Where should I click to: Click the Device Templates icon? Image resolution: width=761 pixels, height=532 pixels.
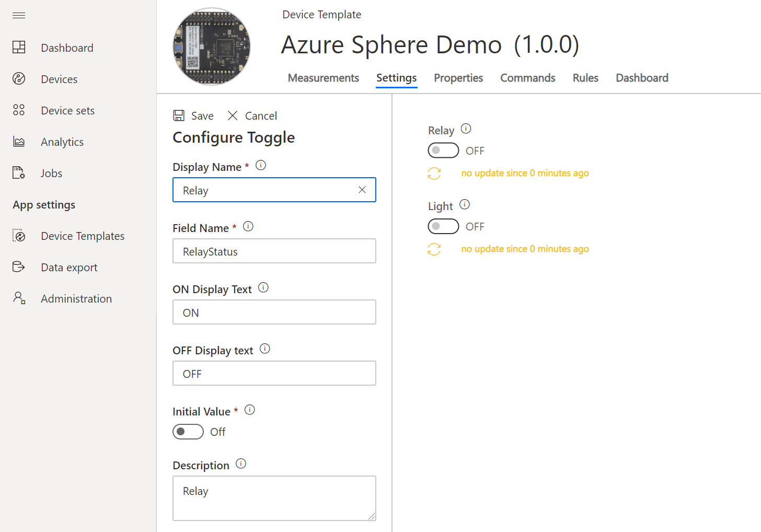pyautogui.click(x=19, y=236)
